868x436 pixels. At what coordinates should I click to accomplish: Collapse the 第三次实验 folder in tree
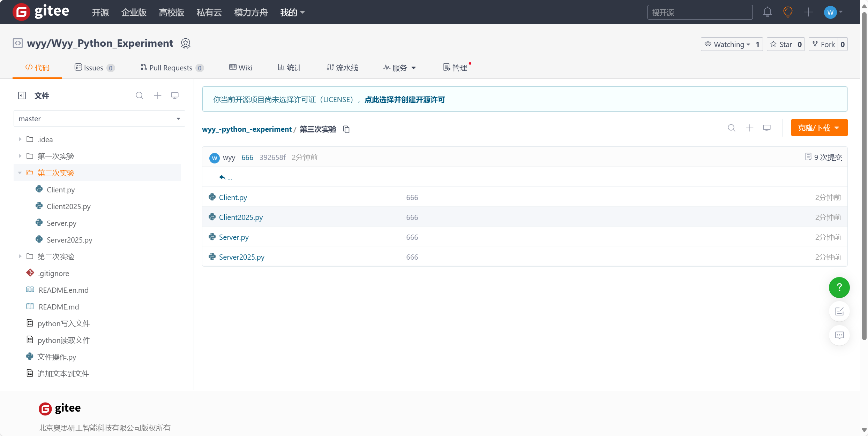point(20,173)
